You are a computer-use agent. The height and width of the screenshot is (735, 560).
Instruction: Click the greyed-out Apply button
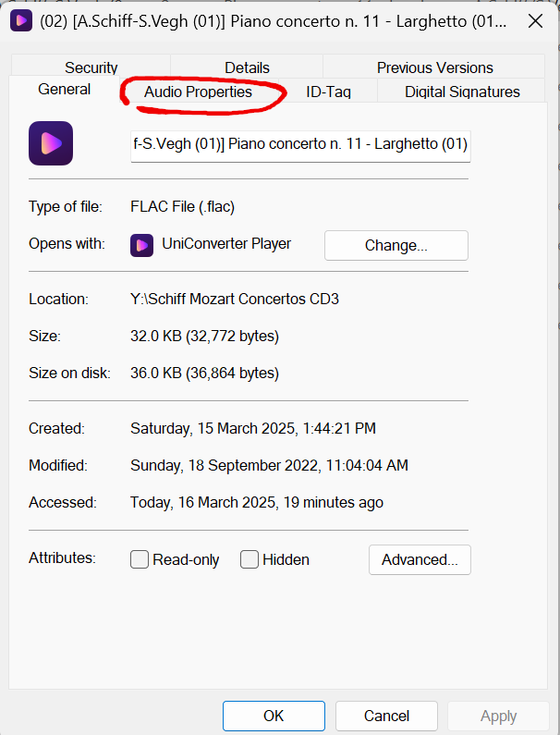coord(498,716)
